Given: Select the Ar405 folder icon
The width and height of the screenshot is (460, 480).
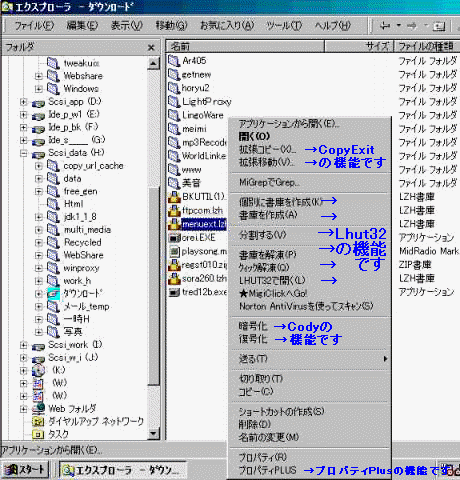Looking at the screenshot, I should pos(174,61).
